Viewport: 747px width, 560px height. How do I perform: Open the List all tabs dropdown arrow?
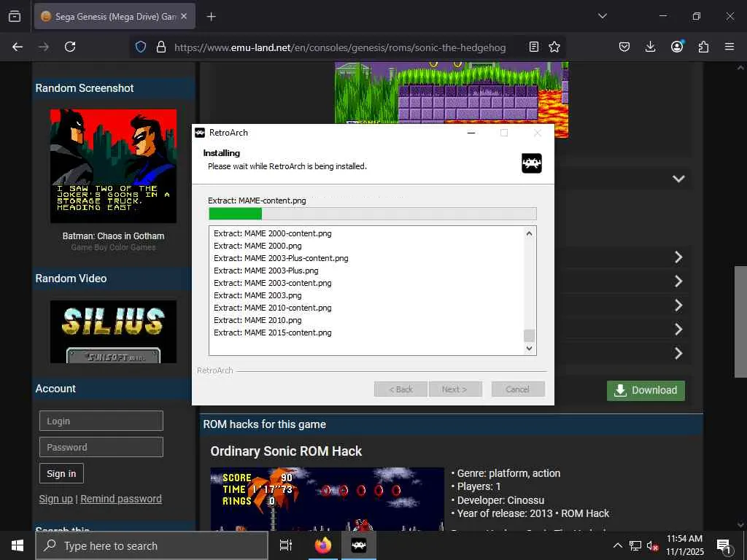tap(603, 16)
